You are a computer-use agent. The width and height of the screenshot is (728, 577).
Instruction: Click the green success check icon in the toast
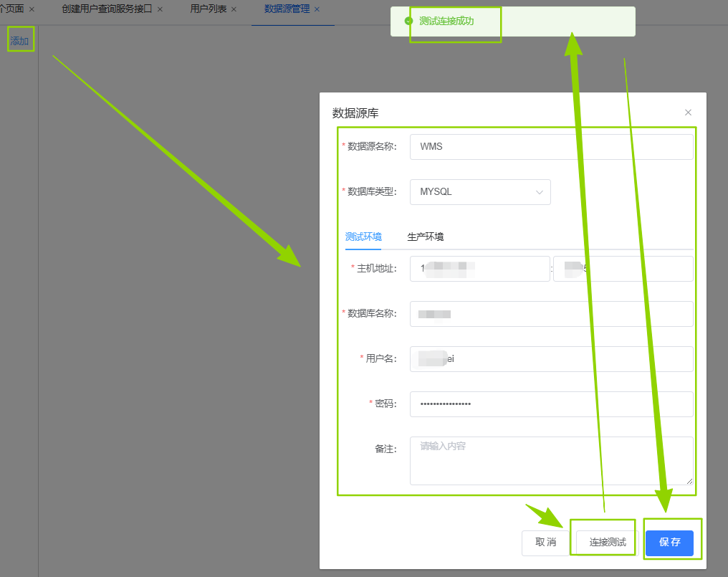click(x=408, y=21)
